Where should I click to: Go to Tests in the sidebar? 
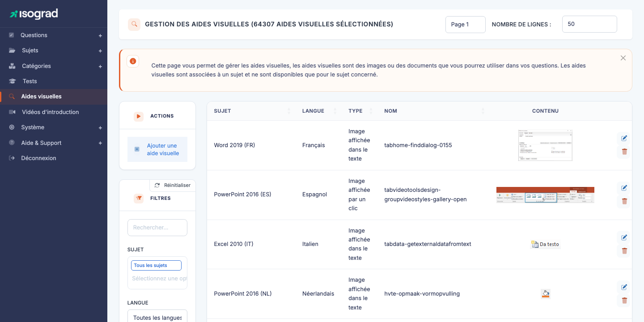pos(30,81)
